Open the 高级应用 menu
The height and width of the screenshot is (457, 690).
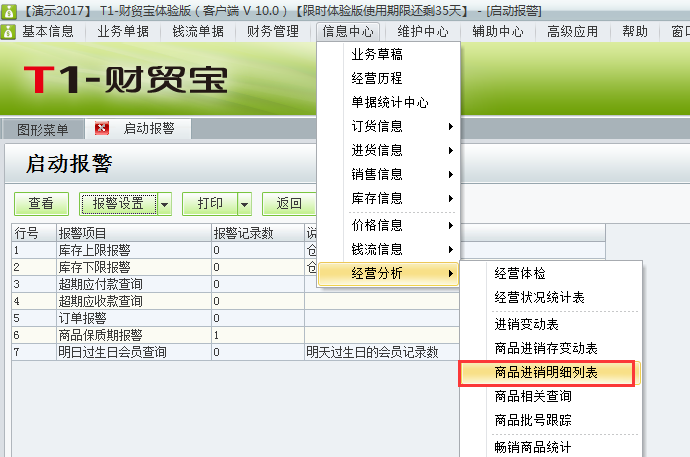click(573, 32)
